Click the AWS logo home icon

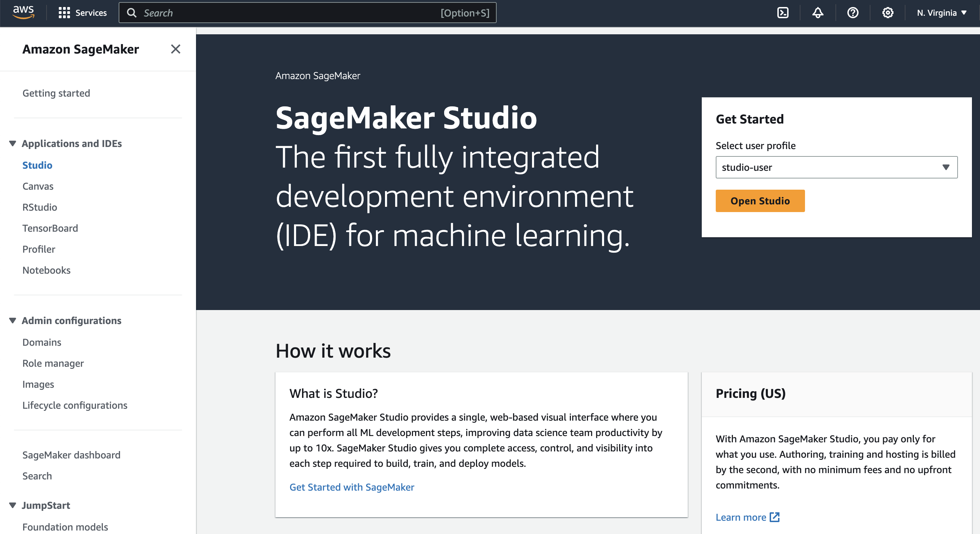[23, 13]
